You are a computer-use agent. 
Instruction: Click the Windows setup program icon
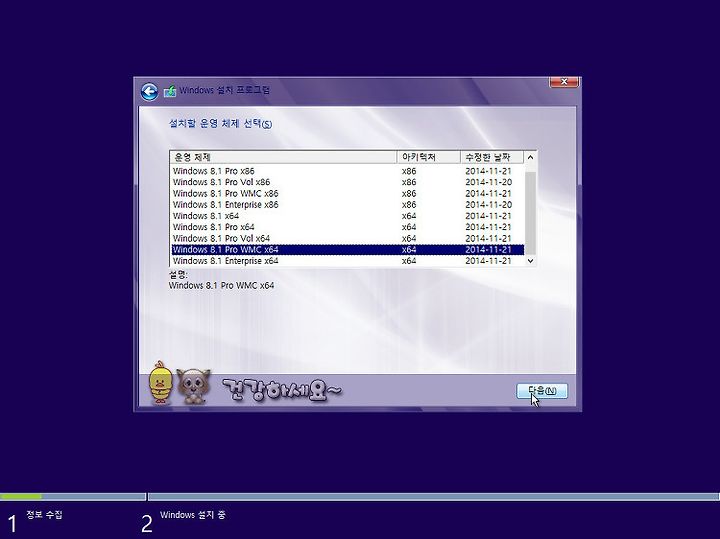click(170, 91)
